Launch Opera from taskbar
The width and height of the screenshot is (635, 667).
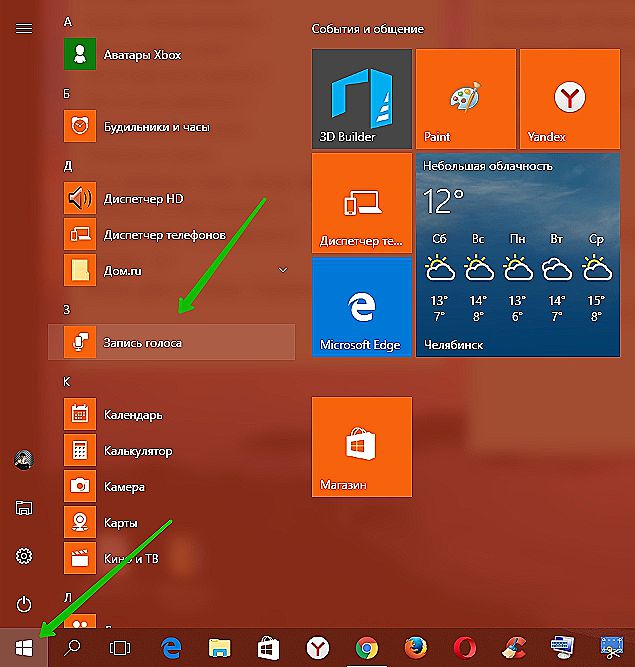(x=465, y=648)
